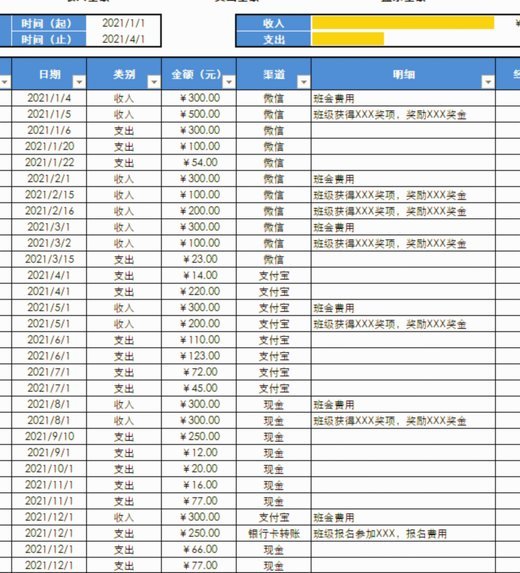This screenshot has height=573, width=520.
Task: Select the date cell 2021/1/4
Action: tap(49, 98)
